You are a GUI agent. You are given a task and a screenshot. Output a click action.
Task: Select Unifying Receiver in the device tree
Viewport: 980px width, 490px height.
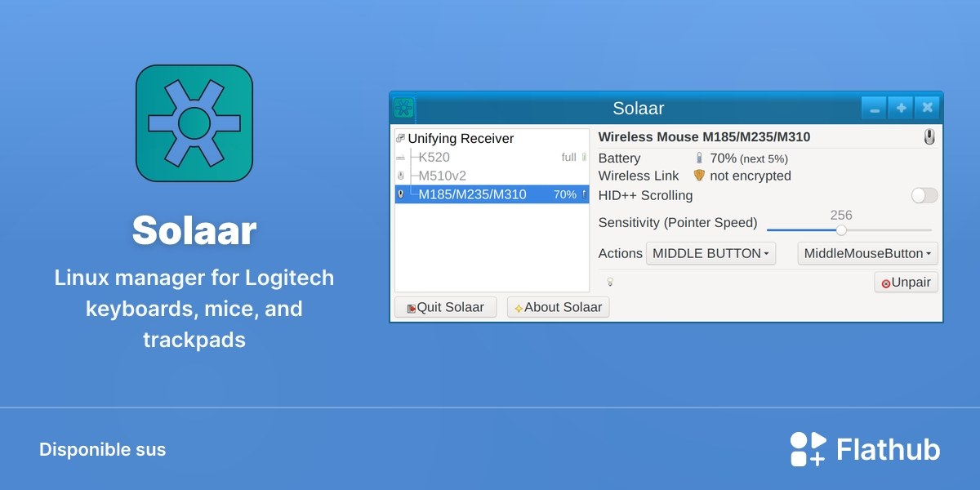point(492,138)
